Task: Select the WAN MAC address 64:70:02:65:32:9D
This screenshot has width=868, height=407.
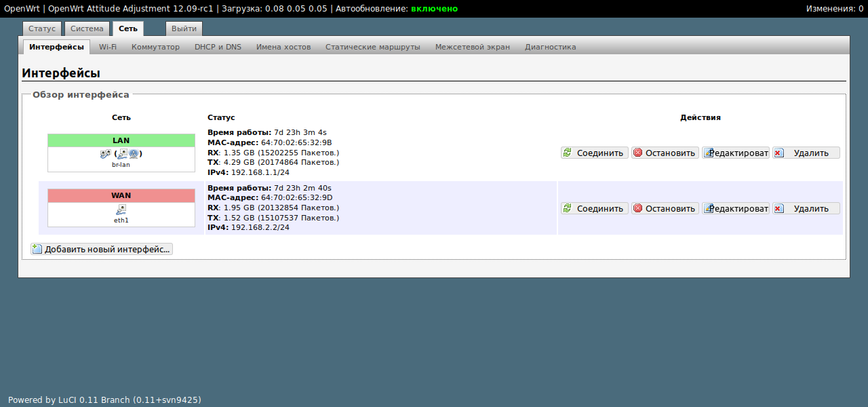Action: (296, 198)
